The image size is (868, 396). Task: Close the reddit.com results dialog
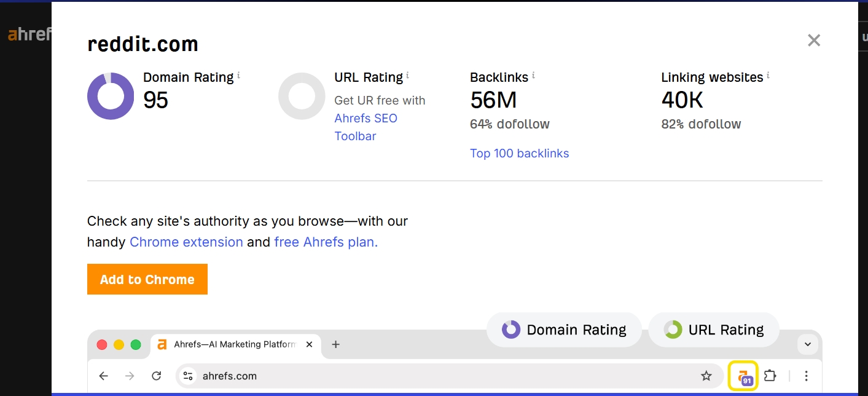coord(814,41)
